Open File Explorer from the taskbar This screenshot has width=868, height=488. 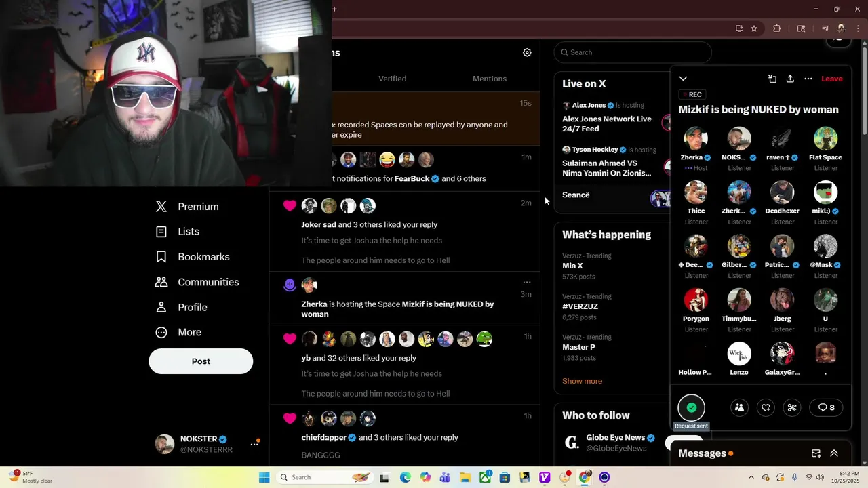[x=465, y=477]
